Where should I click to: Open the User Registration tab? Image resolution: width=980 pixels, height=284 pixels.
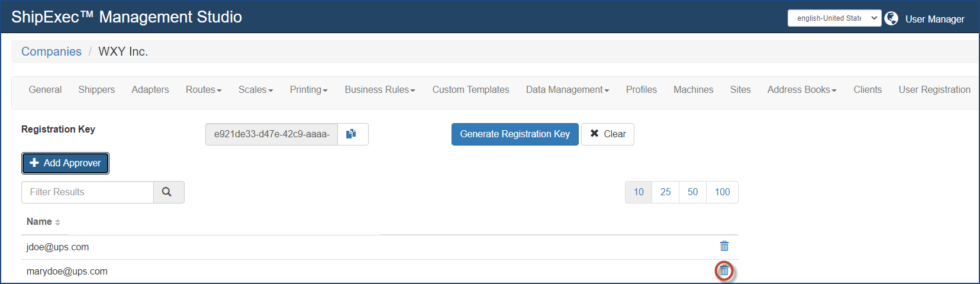(934, 90)
